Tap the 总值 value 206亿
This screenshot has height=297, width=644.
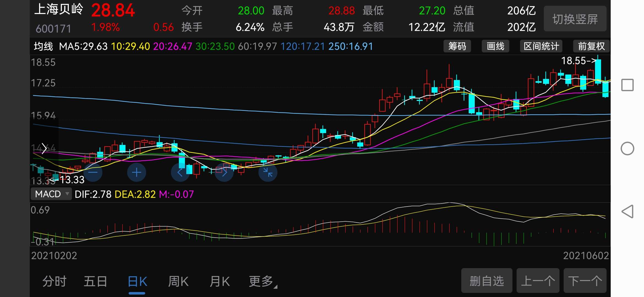click(x=521, y=11)
